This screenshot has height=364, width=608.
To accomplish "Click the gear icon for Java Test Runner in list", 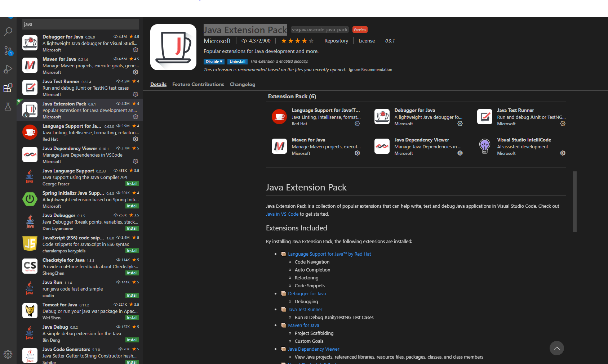I will (136, 94).
